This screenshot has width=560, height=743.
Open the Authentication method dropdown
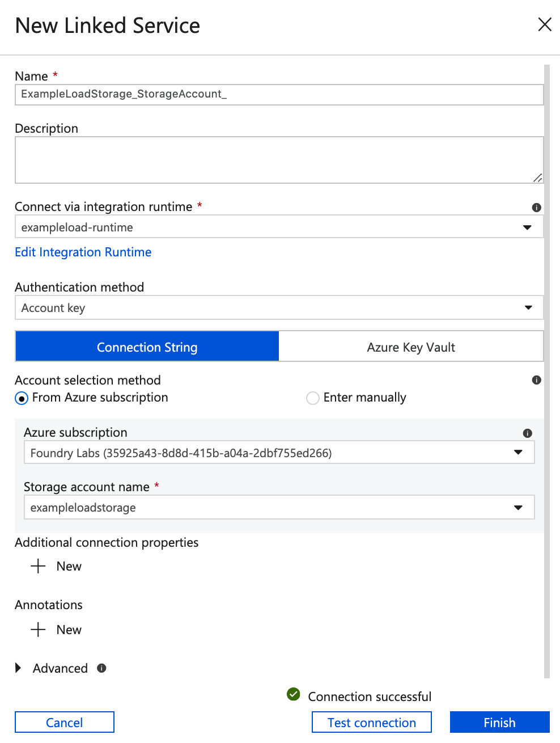pyautogui.click(x=528, y=308)
